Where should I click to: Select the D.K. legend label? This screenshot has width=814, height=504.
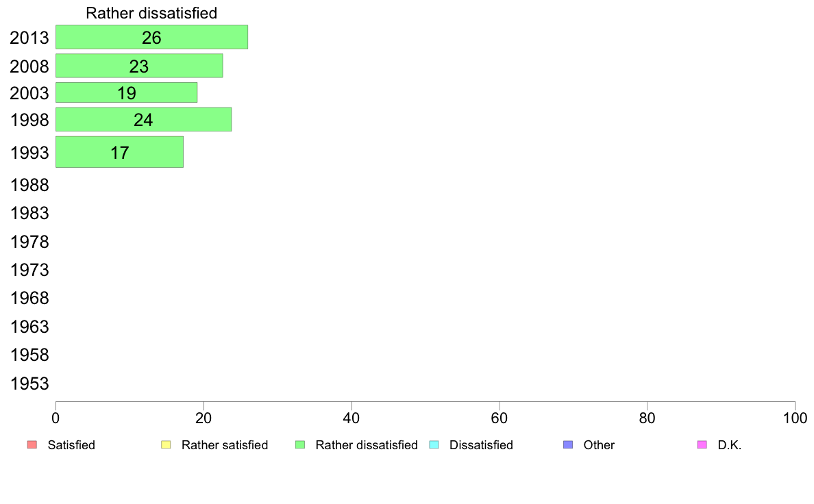pyautogui.click(x=730, y=445)
